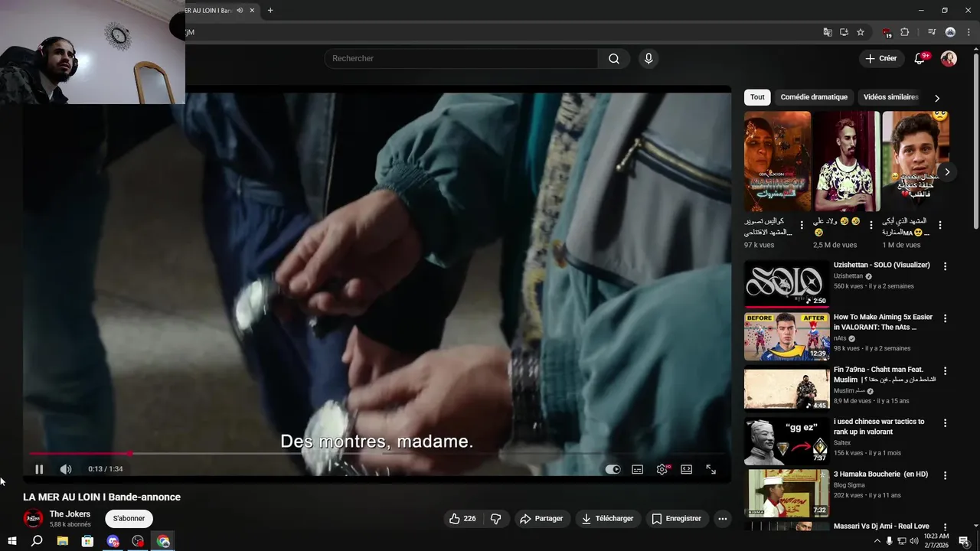Open Discord from taskbar
Viewport: 980px width, 551px height.
(113, 541)
